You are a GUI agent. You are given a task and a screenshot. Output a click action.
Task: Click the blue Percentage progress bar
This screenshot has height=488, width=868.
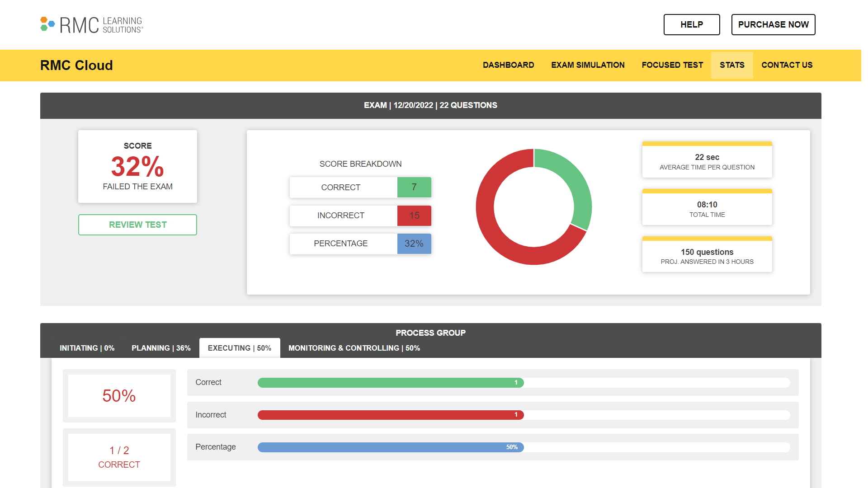(391, 447)
